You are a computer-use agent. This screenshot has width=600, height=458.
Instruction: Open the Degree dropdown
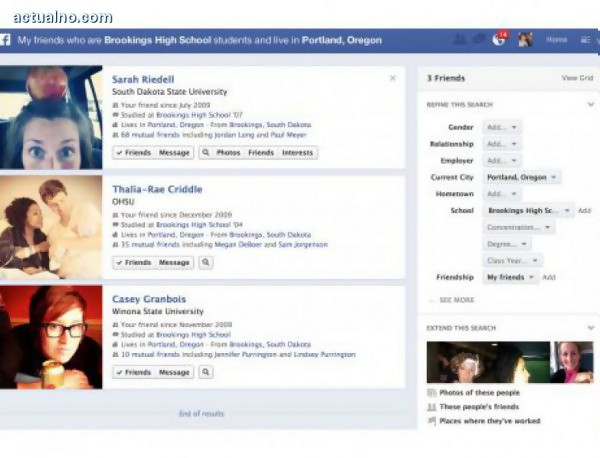(507, 244)
